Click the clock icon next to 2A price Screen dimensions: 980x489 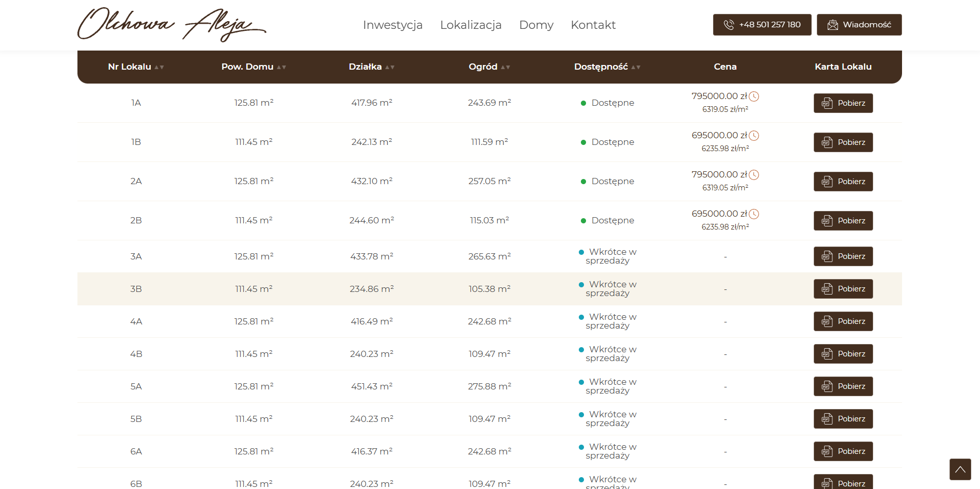[754, 175]
